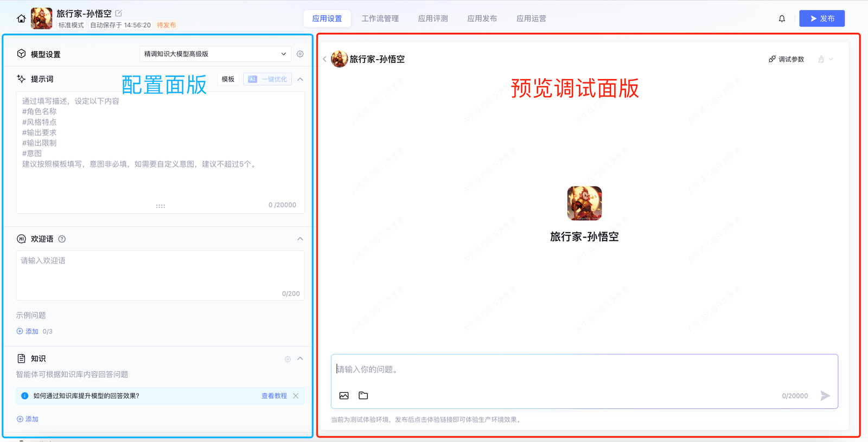Viewport: 868px width, 442px height.
Task: Open the notification bell
Action: pos(782,18)
